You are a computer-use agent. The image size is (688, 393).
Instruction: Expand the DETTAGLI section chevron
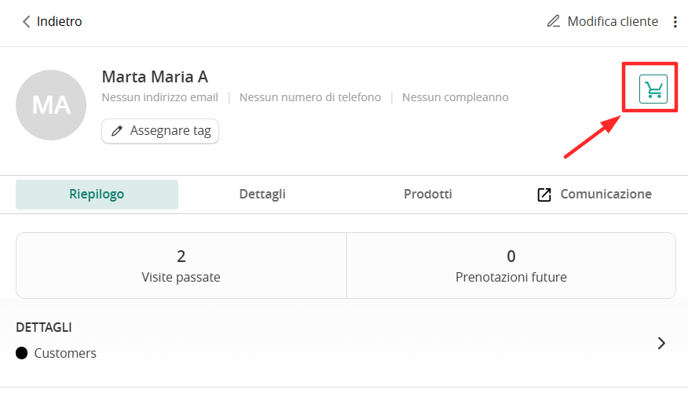coord(661,343)
